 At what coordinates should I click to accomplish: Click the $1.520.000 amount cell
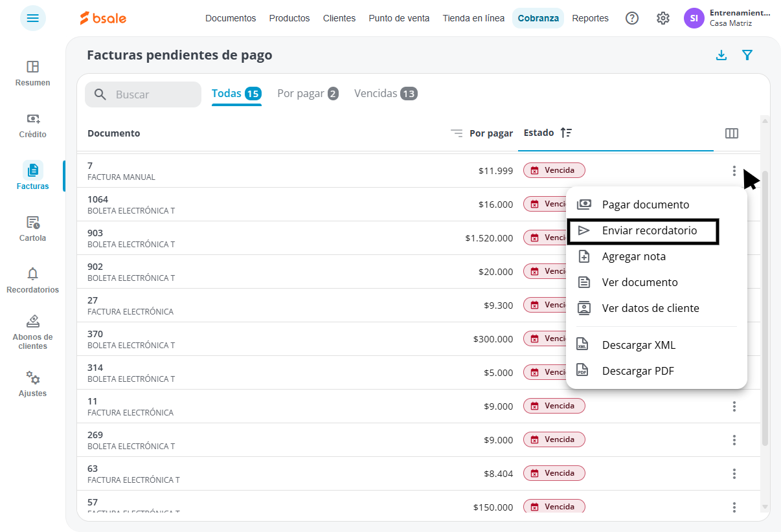click(489, 238)
